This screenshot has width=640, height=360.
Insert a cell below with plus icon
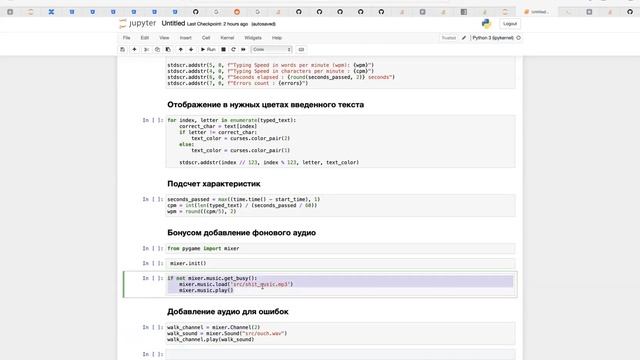tap(134, 49)
